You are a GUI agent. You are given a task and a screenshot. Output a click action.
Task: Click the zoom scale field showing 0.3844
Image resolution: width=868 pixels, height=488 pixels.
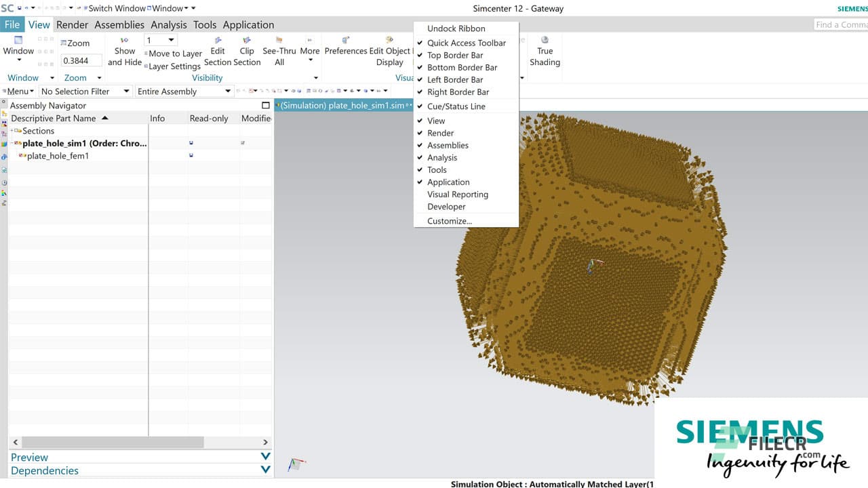pyautogui.click(x=81, y=60)
